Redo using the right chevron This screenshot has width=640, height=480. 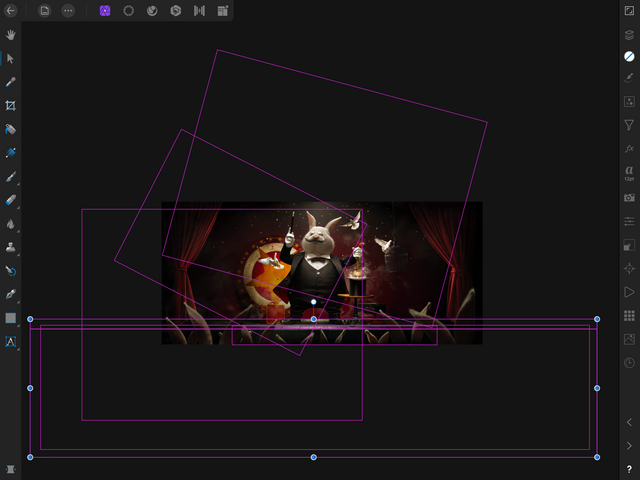pos(629,445)
